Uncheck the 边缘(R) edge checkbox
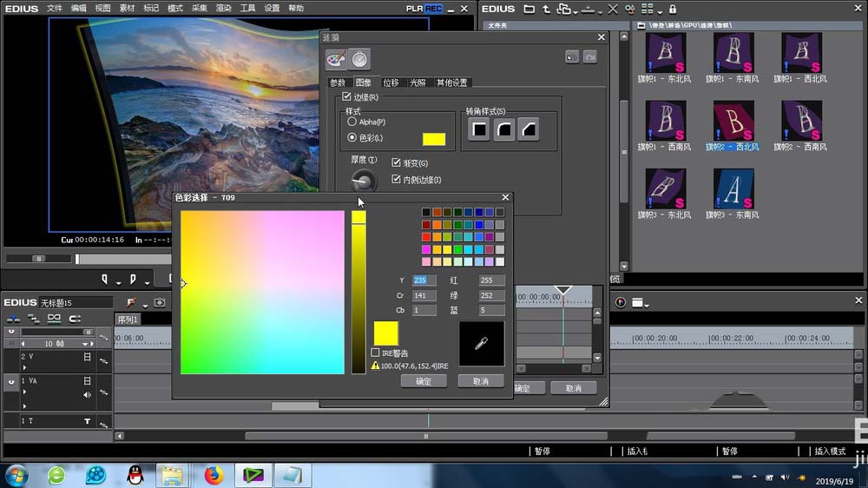The height and width of the screenshot is (488, 868). coord(347,97)
